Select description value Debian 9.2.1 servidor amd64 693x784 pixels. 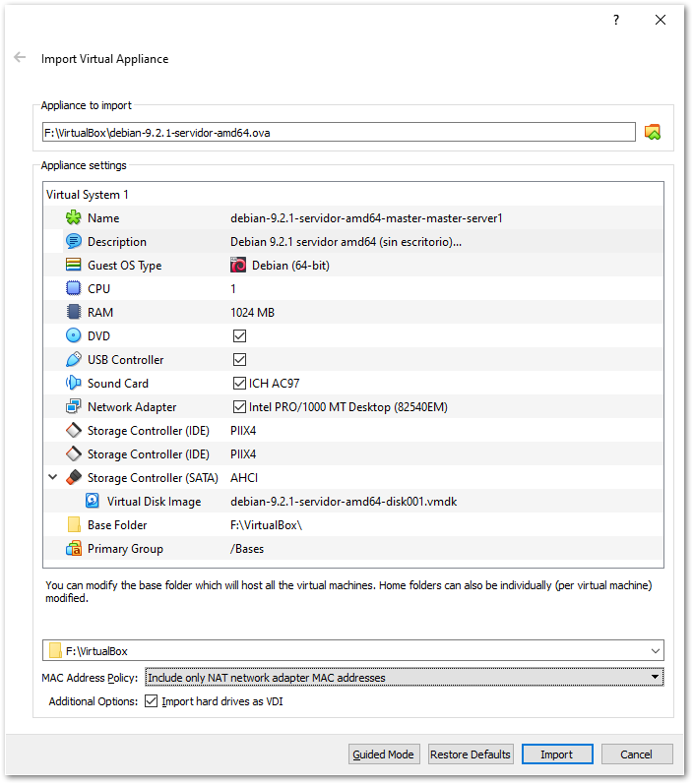point(346,242)
